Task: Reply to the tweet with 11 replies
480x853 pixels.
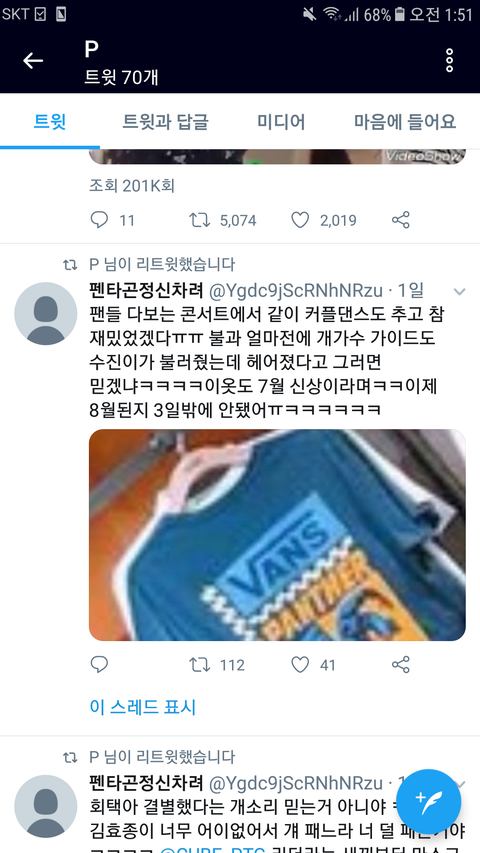Action: pyautogui.click(x=99, y=220)
